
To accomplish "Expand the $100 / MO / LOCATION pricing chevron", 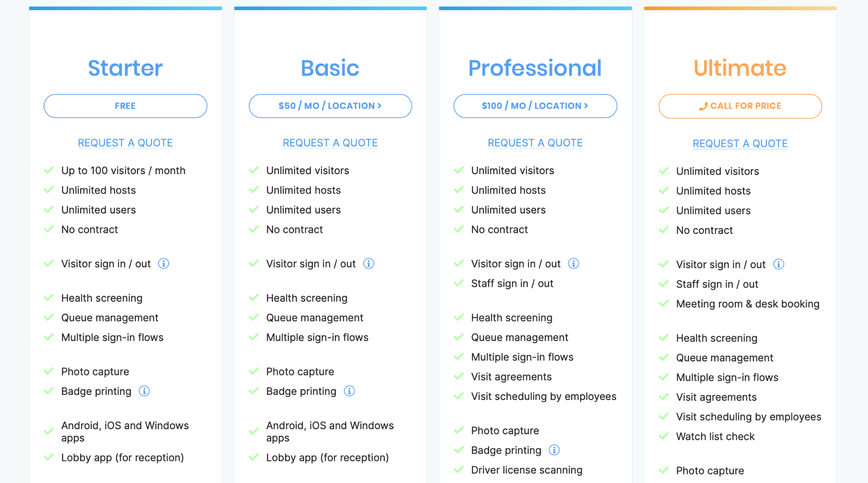I will coord(586,106).
